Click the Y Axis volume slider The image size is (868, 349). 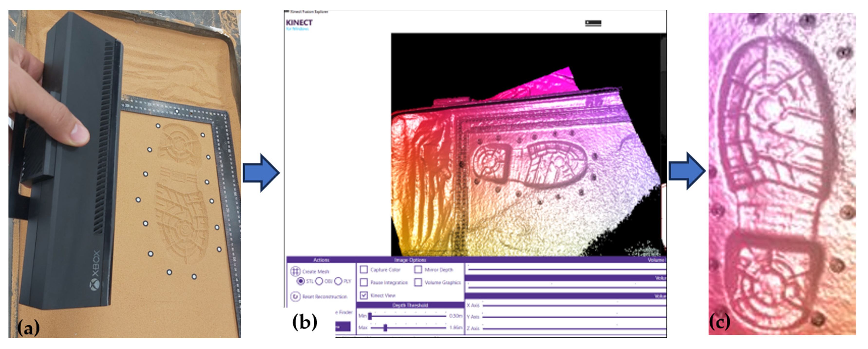click(573, 317)
